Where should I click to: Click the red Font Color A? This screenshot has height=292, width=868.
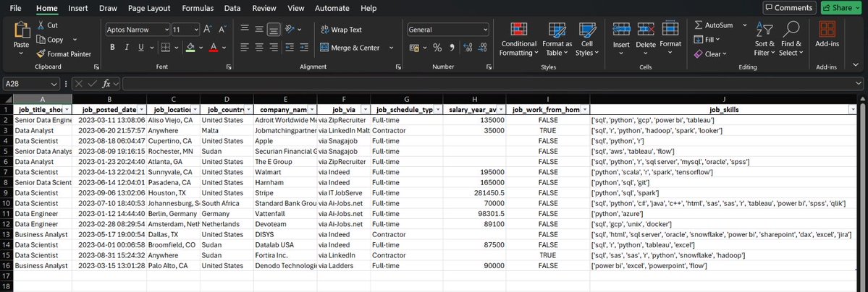pos(214,48)
